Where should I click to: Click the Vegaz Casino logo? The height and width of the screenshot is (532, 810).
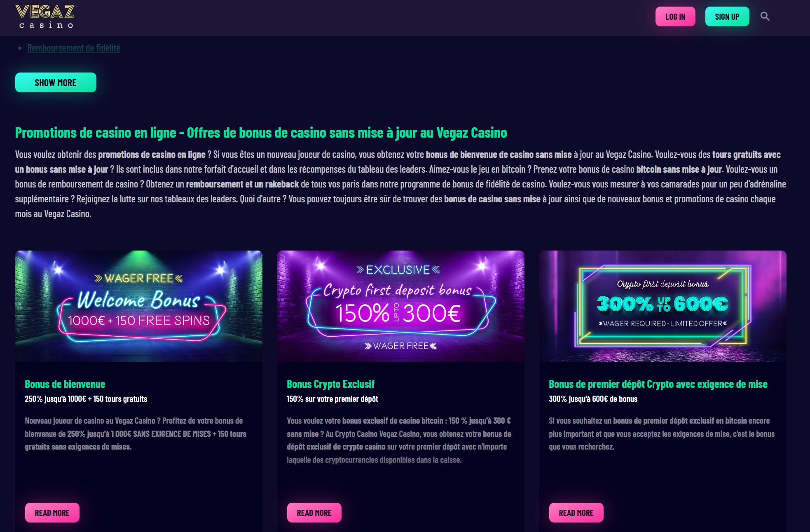[x=45, y=17]
